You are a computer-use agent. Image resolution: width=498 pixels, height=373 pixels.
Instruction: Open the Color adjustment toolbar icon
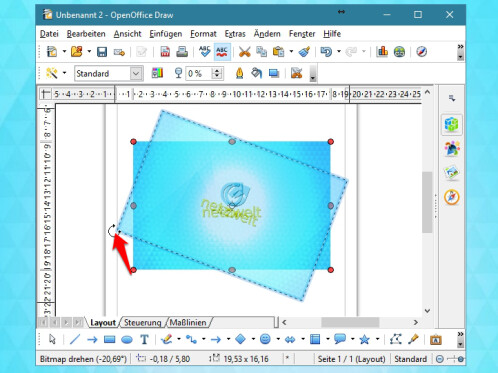[x=157, y=73]
